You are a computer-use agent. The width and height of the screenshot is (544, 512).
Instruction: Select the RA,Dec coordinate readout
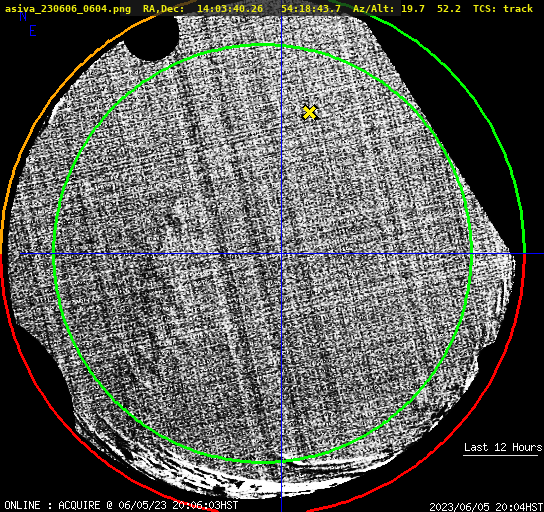pos(241,8)
